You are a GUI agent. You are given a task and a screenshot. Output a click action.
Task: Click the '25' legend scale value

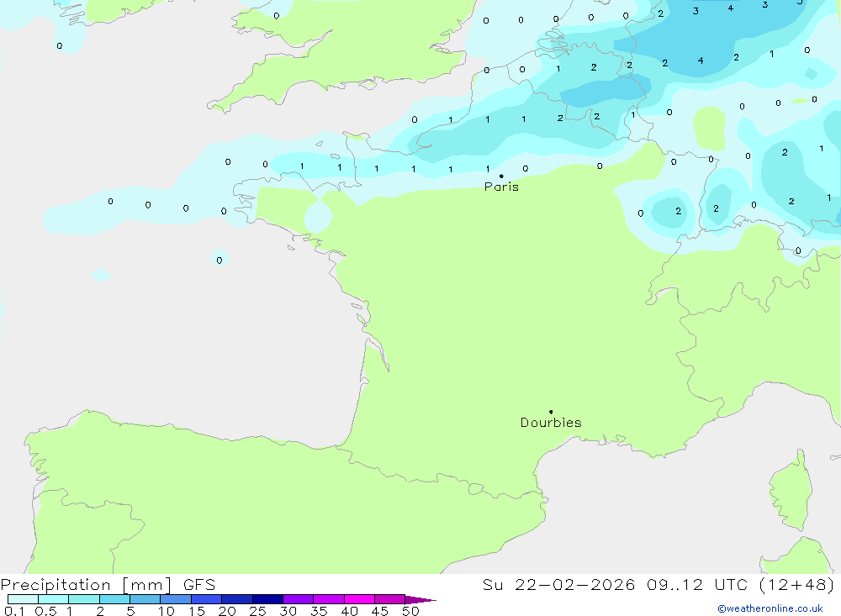coord(258,611)
